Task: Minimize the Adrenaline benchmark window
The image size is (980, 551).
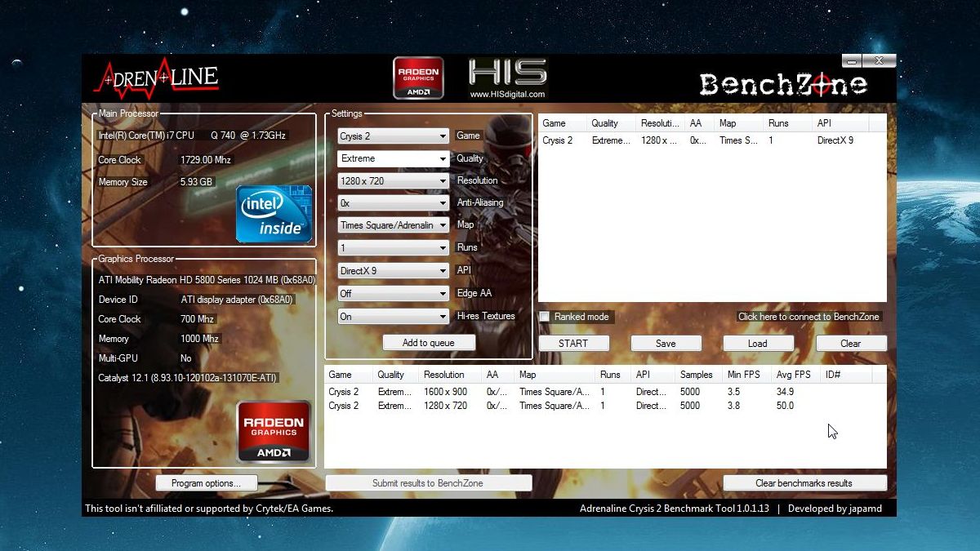Action: click(852, 61)
